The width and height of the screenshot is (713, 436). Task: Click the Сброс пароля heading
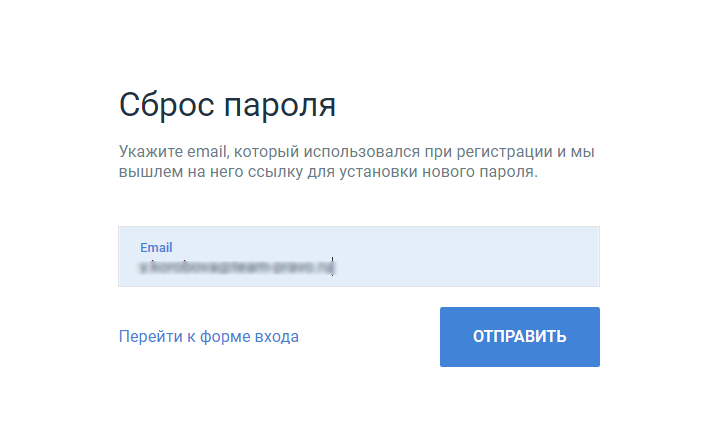(227, 105)
